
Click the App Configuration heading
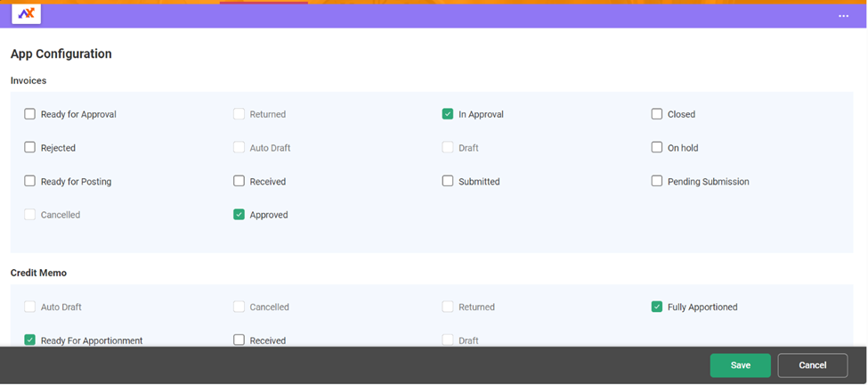point(61,54)
